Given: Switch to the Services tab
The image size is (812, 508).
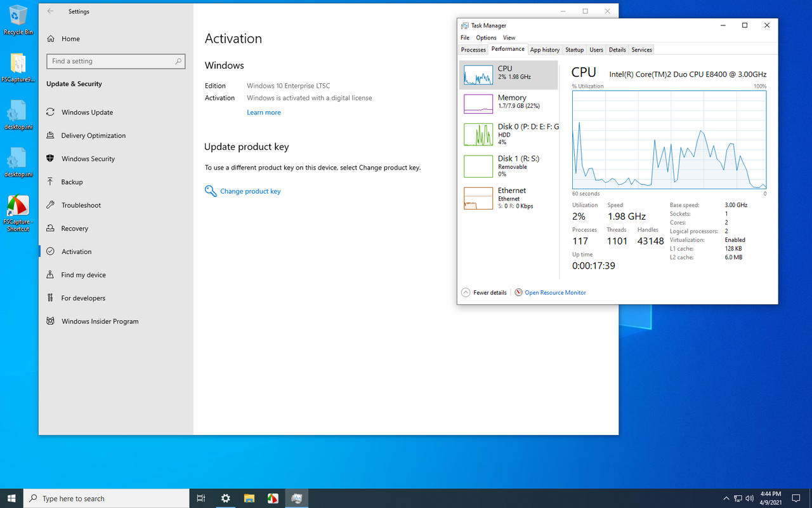Looking at the screenshot, I should (x=641, y=50).
